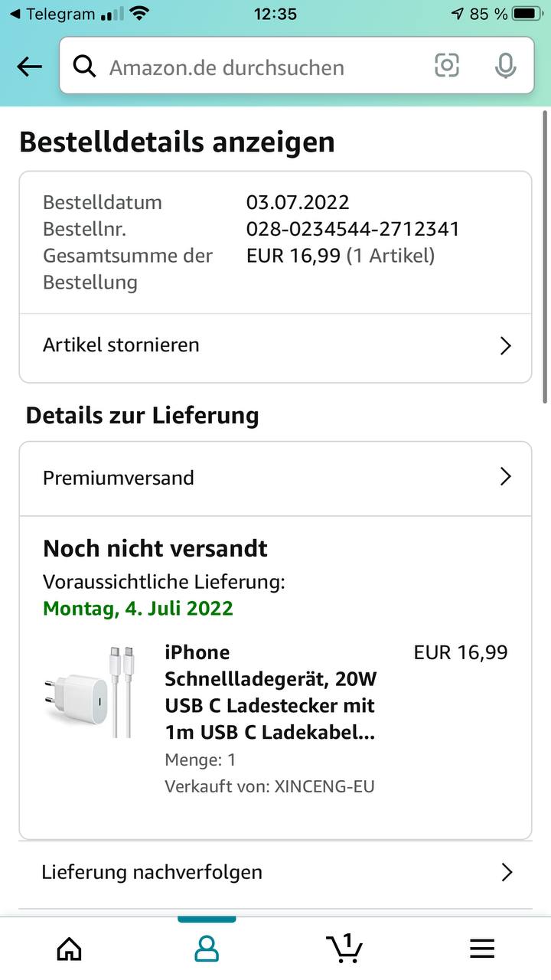Expand the Artikel stornieren chevron
This screenshot has height=980, width=551.
click(505, 345)
